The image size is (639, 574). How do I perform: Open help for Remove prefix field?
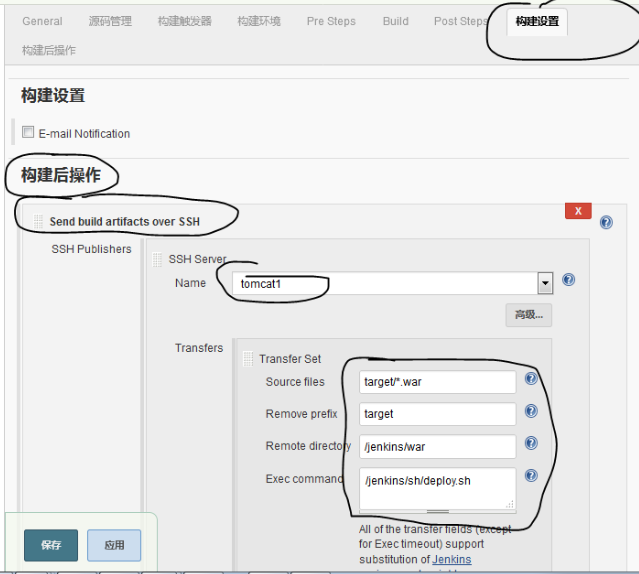531,411
